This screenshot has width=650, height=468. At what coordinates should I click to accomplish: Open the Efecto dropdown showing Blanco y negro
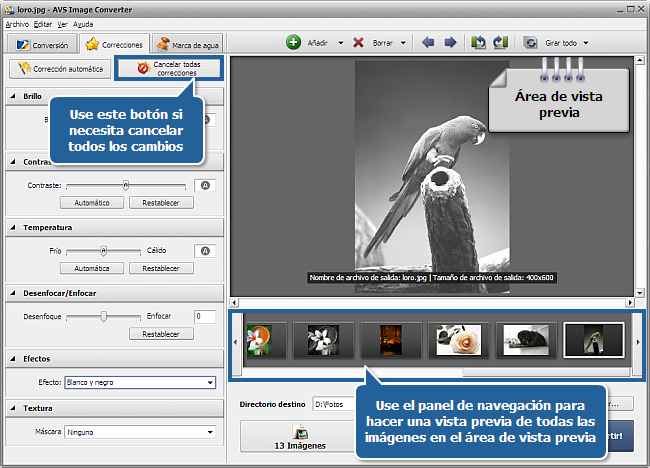pyautogui.click(x=140, y=382)
